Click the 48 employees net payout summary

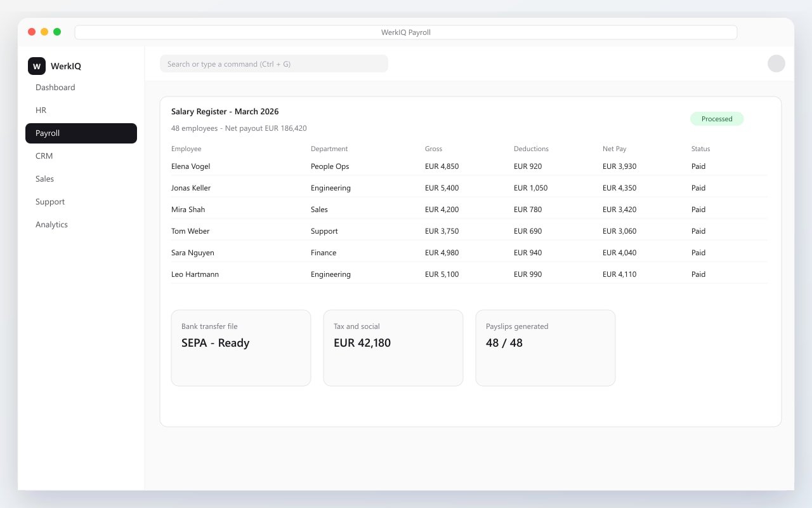[x=239, y=128]
